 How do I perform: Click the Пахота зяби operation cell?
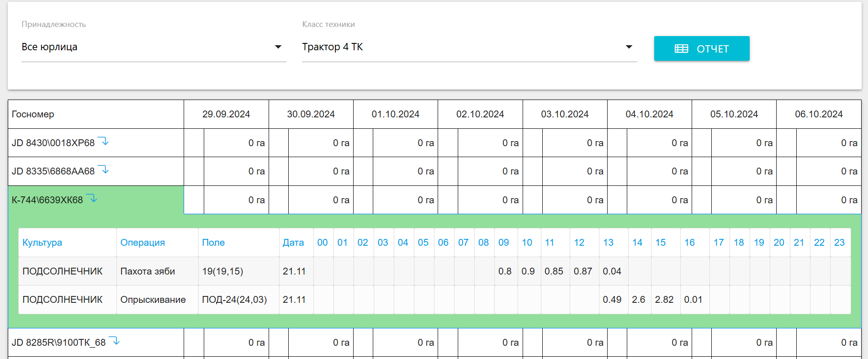[148, 271]
